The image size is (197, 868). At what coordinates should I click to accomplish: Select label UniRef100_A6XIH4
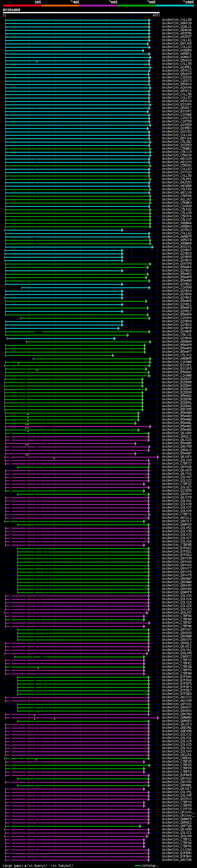[x=177, y=860]
